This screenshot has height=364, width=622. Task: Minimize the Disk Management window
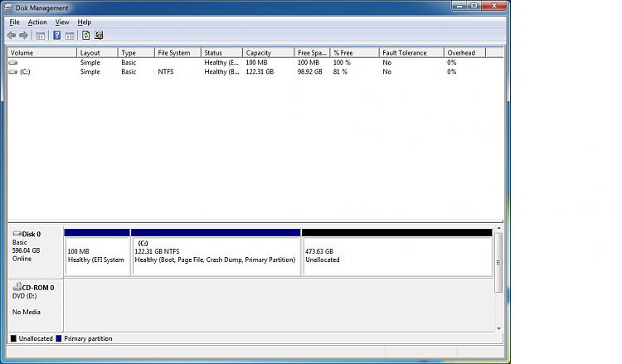coord(459,6)
